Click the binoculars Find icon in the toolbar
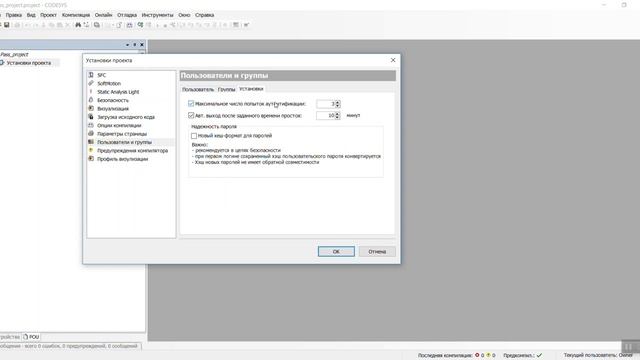 [78, 25]
